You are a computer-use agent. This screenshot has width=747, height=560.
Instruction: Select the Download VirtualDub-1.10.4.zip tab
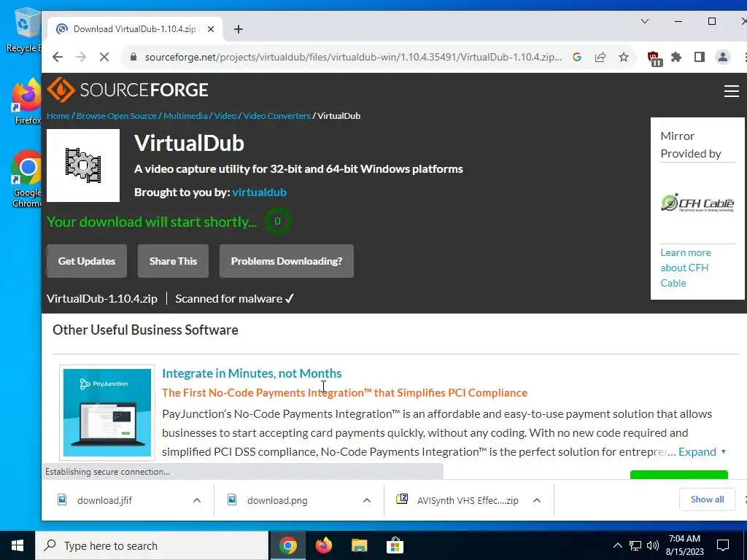click(x=133, y=29)
